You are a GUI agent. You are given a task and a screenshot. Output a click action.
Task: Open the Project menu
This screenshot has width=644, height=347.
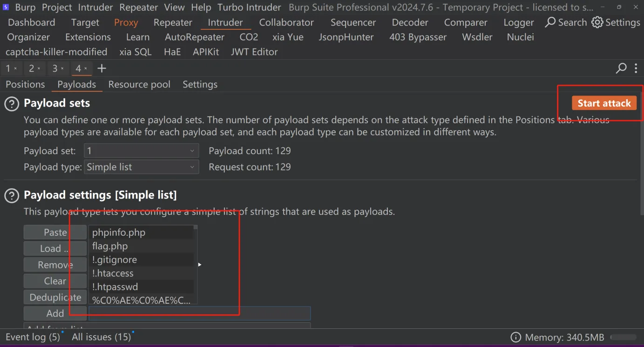[57, 7]
